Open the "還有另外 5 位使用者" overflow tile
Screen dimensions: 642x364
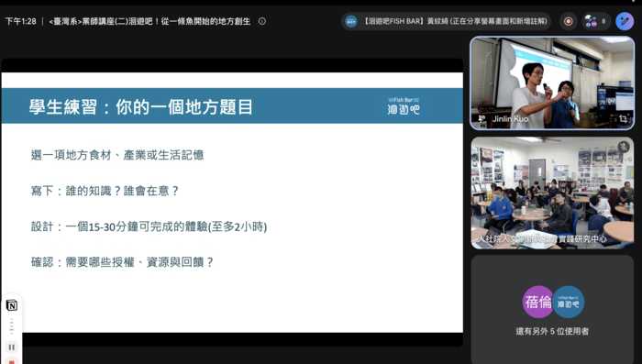(x=552, y=309)
